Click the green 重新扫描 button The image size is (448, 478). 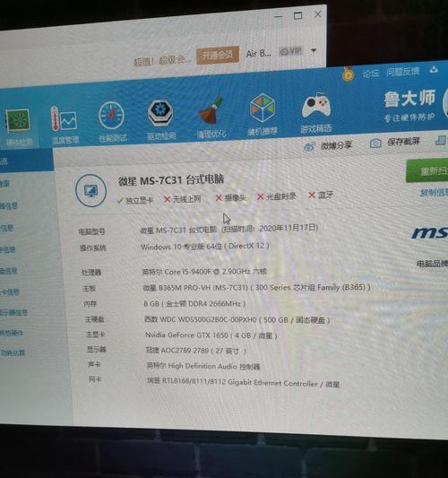click(427, 170)
